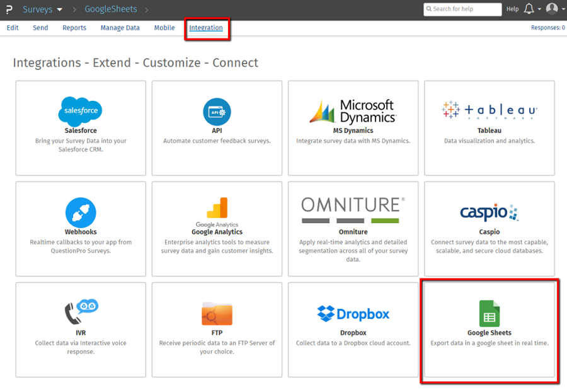Click the Tableau logo
This screenshot has height=392, width=567.
(x=490, y=110)
